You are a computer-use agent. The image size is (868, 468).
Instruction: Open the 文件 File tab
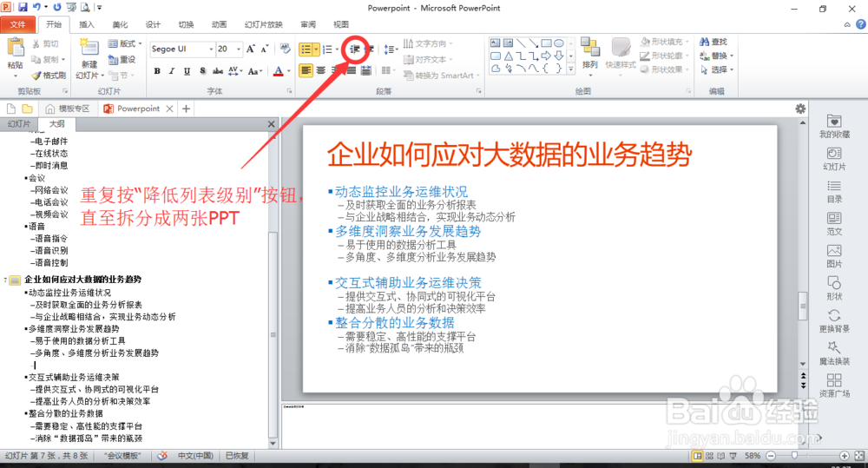click(x=17, y=24)
